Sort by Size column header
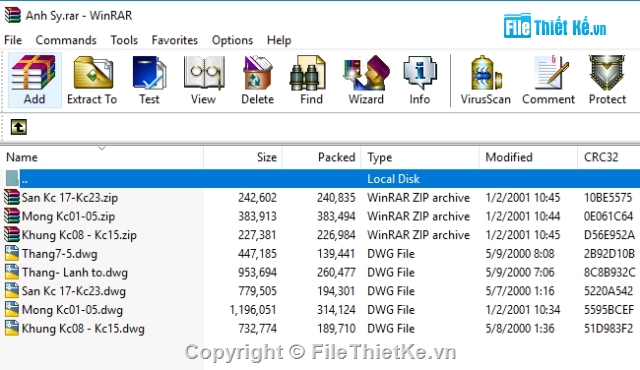 point(243,157)
